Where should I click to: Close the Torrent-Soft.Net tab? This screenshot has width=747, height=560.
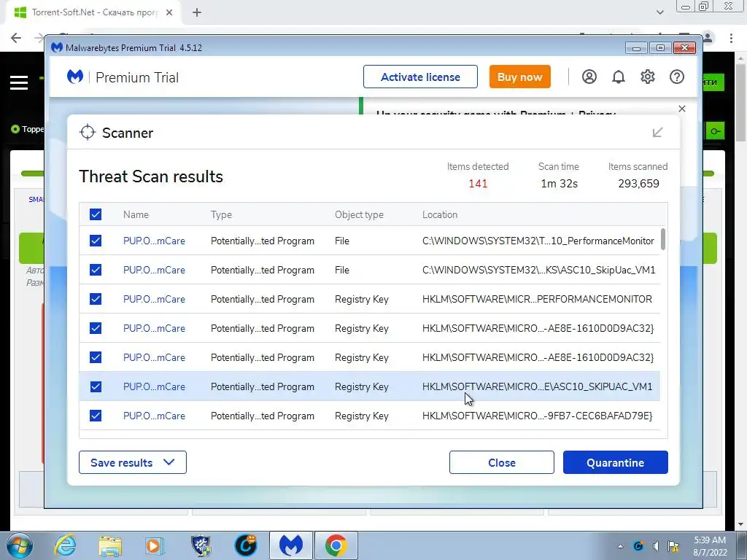click(169, 12)
